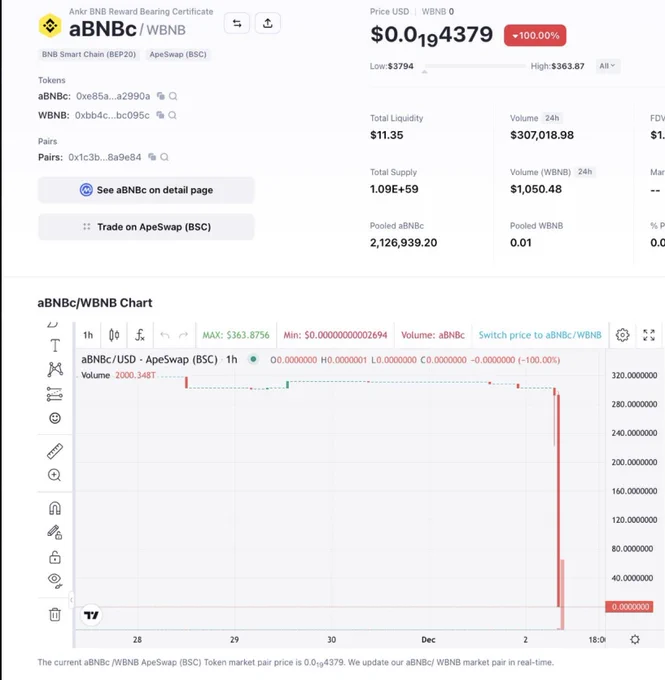
Task: Open chart settings gear in toolbar
Action: tap(622, 335)
